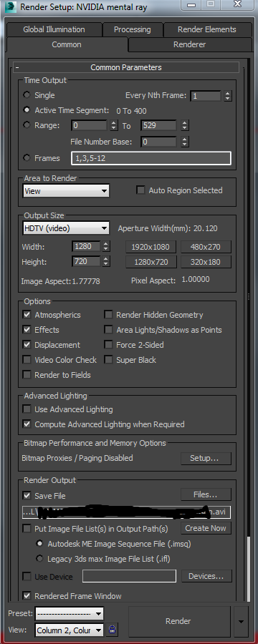Click the Range end field showing 529

click(x=159, y=125)
